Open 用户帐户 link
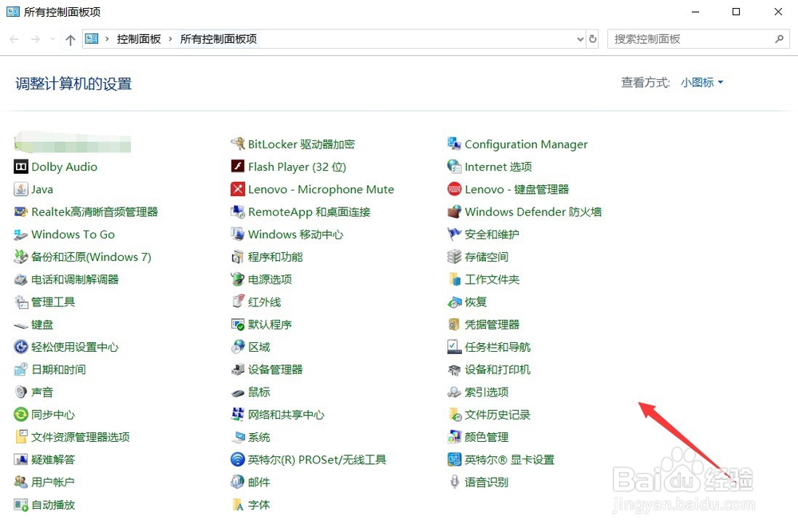The width and height of the screenshot is (798, 532). [x=53, y=483]
